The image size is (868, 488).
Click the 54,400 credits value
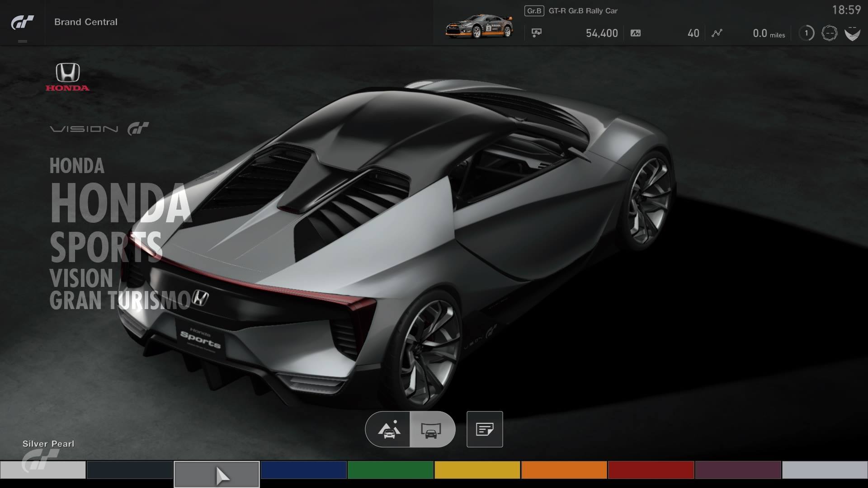click(x=602, y=33)
